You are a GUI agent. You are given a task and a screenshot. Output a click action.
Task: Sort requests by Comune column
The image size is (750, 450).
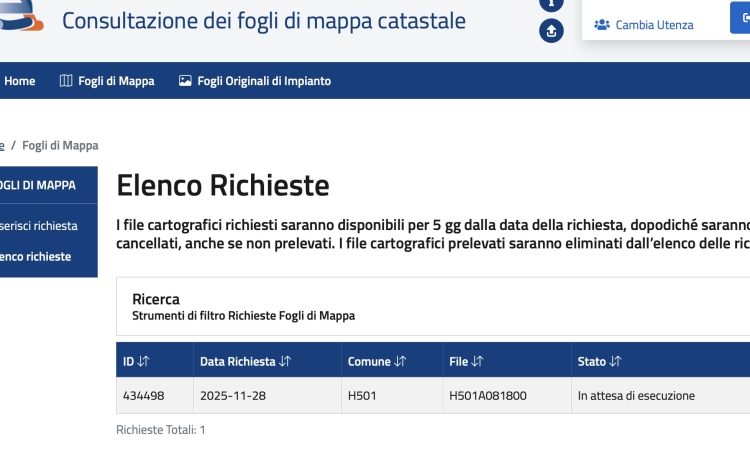(400, 361)
